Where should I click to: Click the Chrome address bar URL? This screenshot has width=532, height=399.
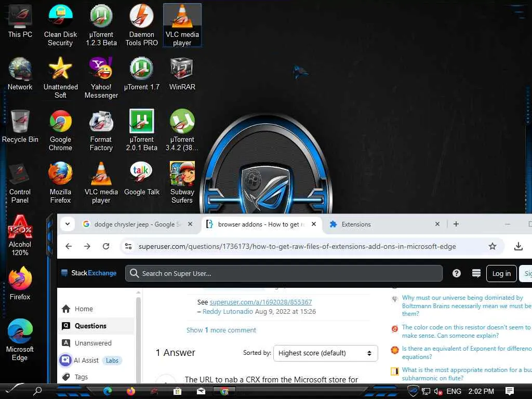point(297,246)
